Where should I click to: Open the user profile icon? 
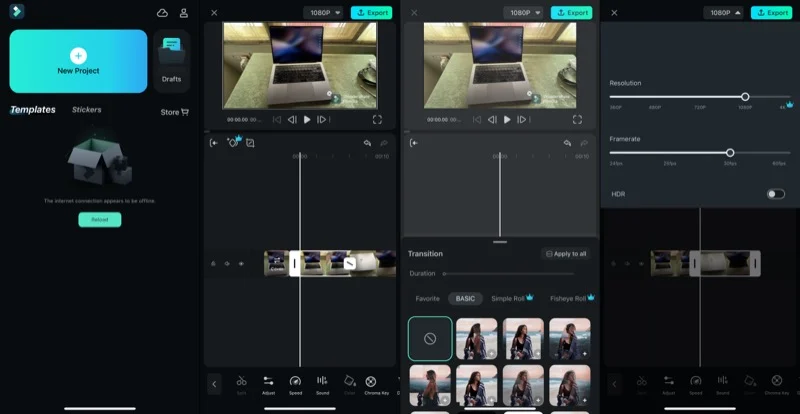[x=184, y=13]
